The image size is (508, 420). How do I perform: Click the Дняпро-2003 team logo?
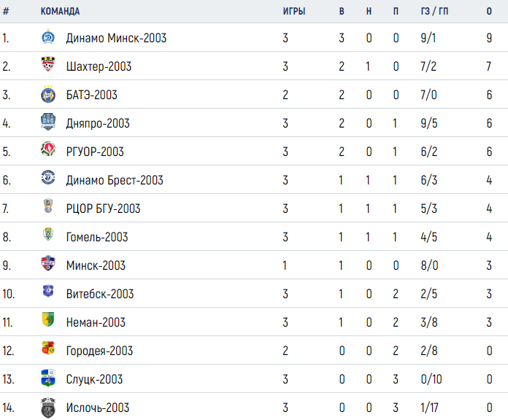pos(48,122)
